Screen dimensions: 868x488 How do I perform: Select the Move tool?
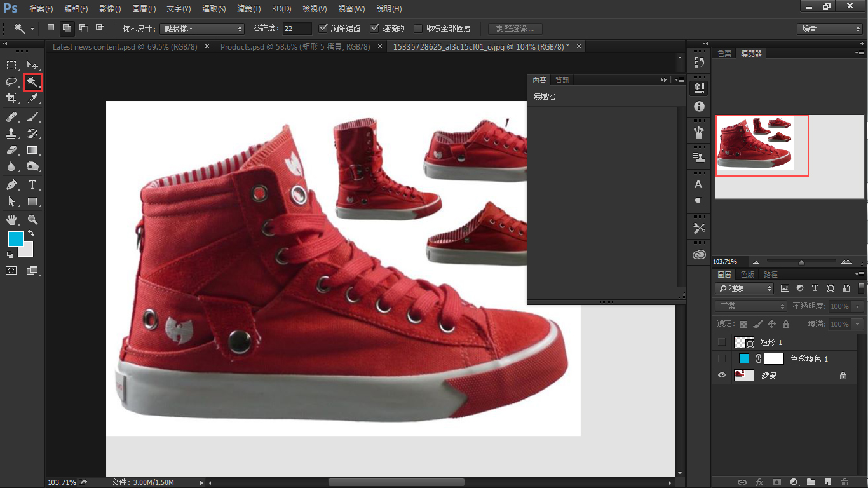[x=32, y=65]
